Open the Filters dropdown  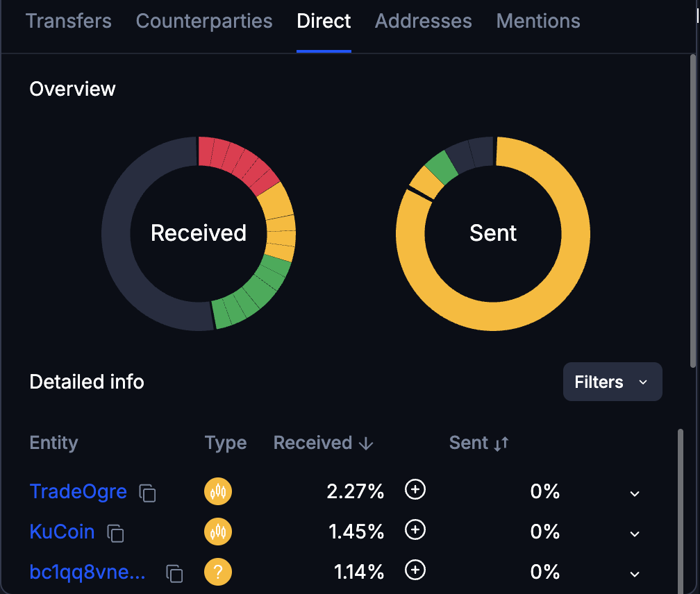[x=612, y=382]
